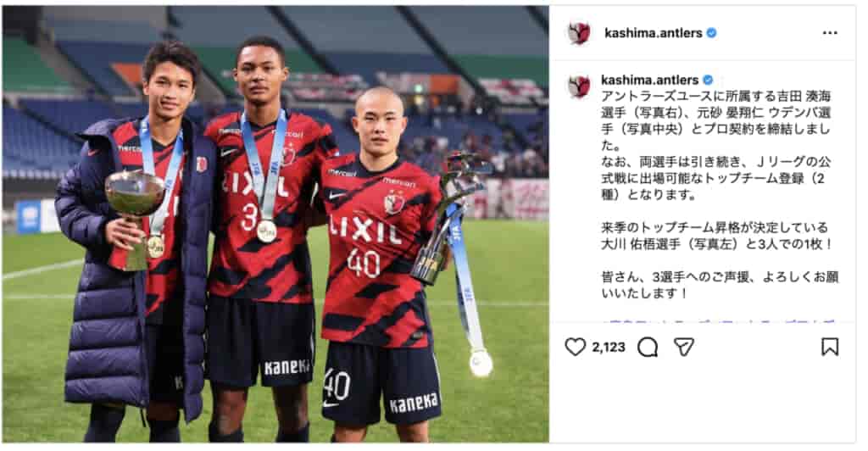Like the post with the heart icon
The height and width of the screenshot is (451, 868).
pos(575,347)
